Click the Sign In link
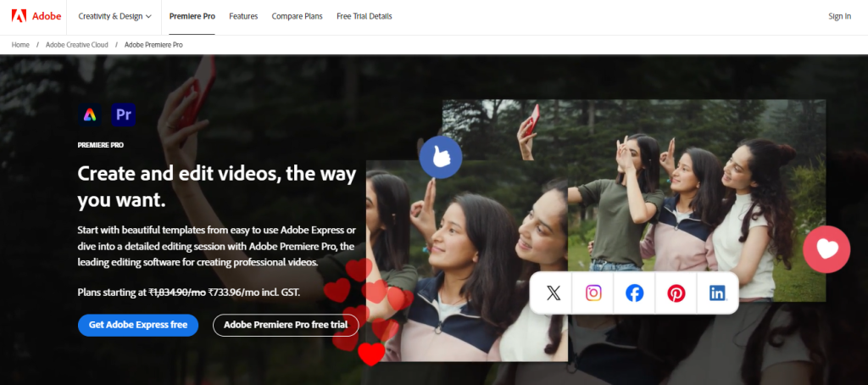The width and height of the screenshot is (868, 385). click(840, 16)
